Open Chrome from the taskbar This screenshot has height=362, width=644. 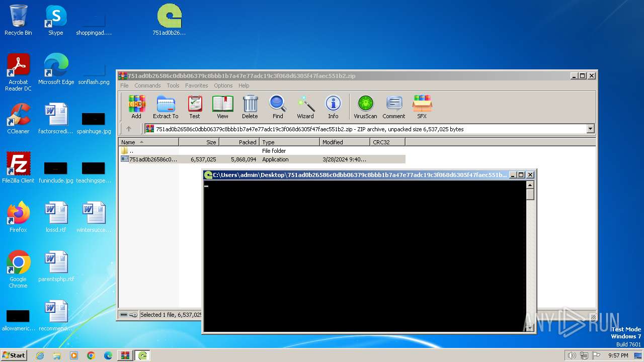[91, 355]
